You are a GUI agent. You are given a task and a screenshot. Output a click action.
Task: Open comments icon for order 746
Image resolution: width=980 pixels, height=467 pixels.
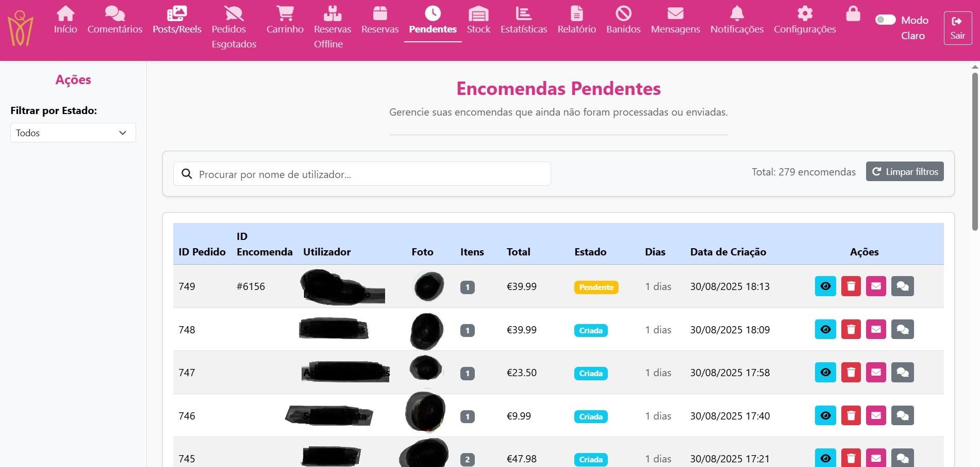pos(902,415)
